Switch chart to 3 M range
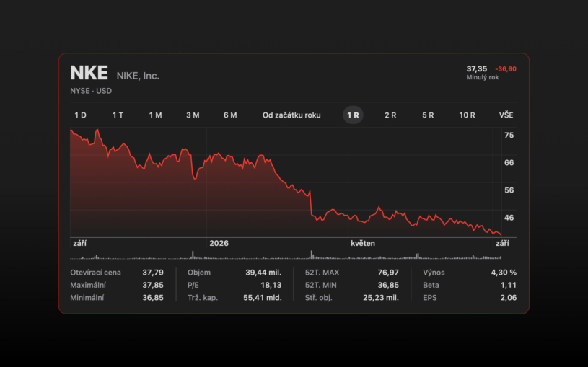Screen dimensions: 588x367 193,115
